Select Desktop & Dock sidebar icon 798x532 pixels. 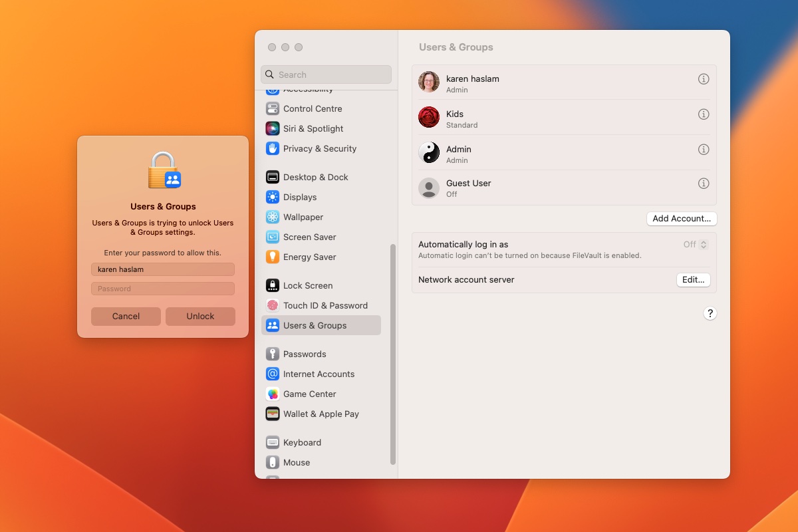coord(273,177)
